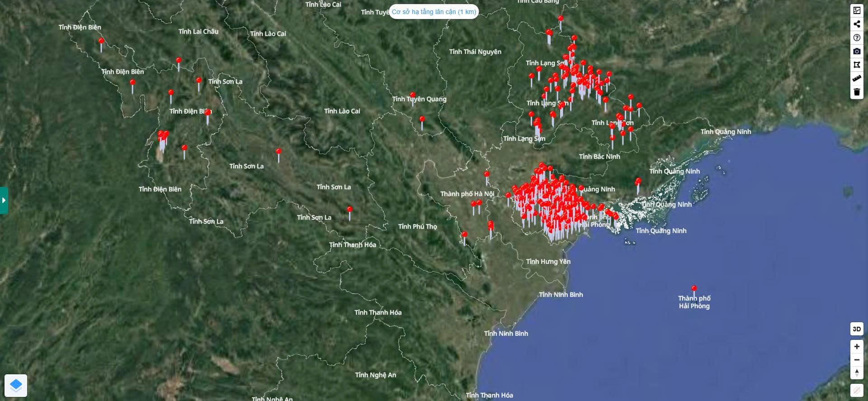Viewport: 868px width, 401px height.
Task: Take a map screenshot with camera icon
Action: [x=857, y=51]
